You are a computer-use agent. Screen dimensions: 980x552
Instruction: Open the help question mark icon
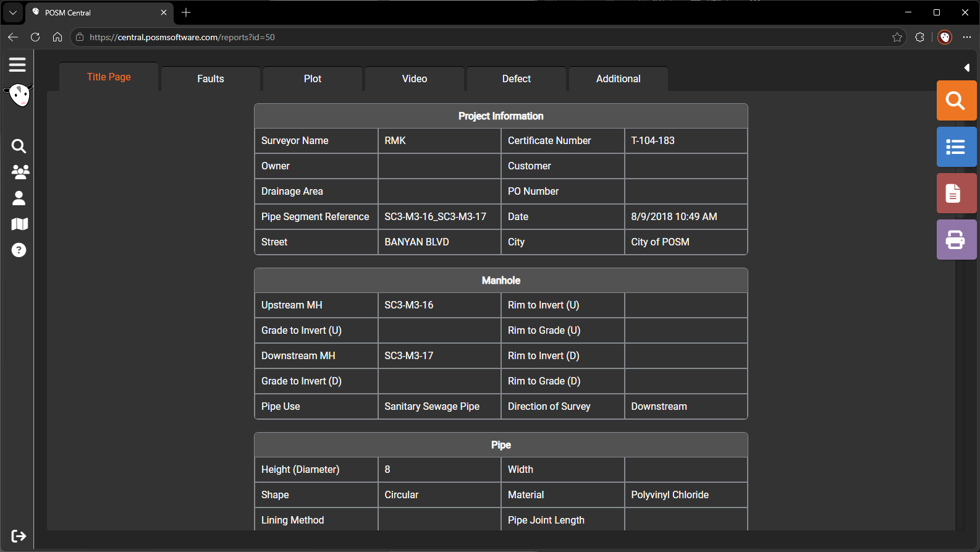pyautogui.click(x=19, y=250)
